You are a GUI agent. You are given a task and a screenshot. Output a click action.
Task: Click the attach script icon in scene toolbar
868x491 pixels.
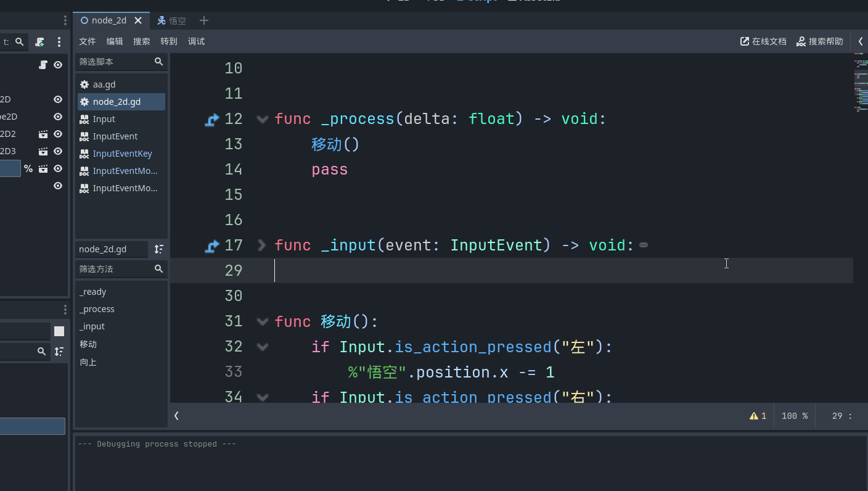[x=39, y=42]
